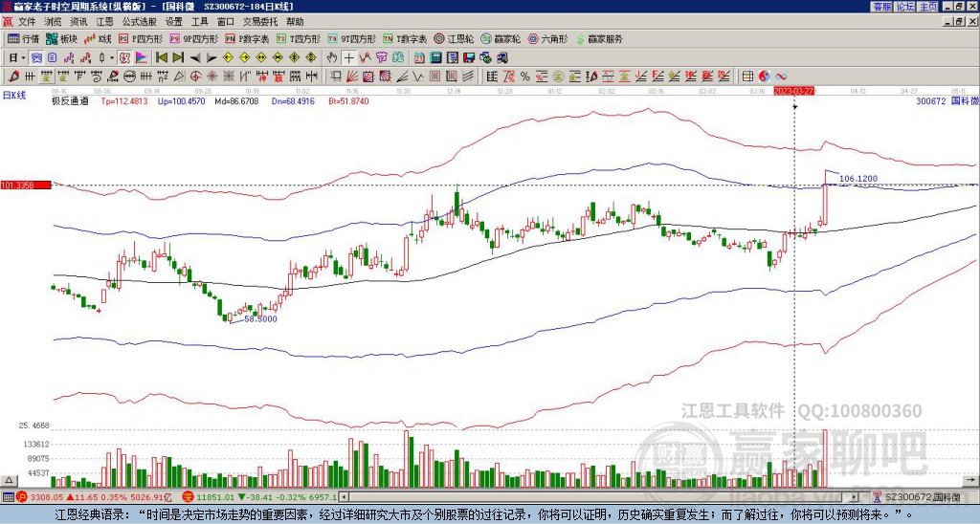
Task: Switch to K线 chart view
Action: pos(99,38)
